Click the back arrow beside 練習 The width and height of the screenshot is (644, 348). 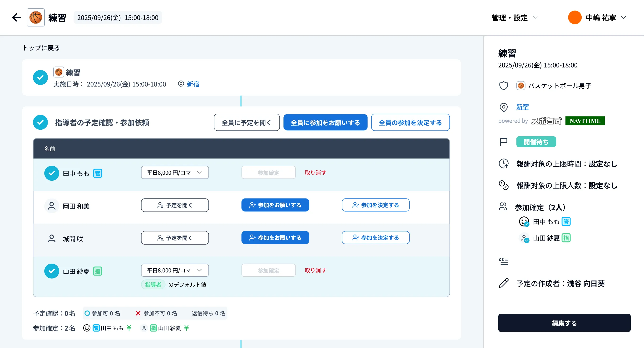tap(16, 17)
